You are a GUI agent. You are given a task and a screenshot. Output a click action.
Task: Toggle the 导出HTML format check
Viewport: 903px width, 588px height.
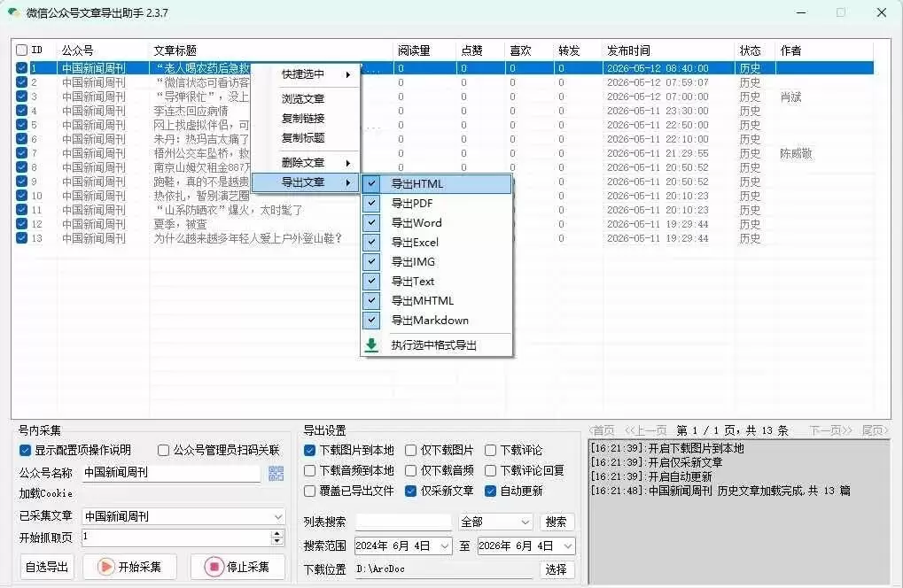(372, 183)
